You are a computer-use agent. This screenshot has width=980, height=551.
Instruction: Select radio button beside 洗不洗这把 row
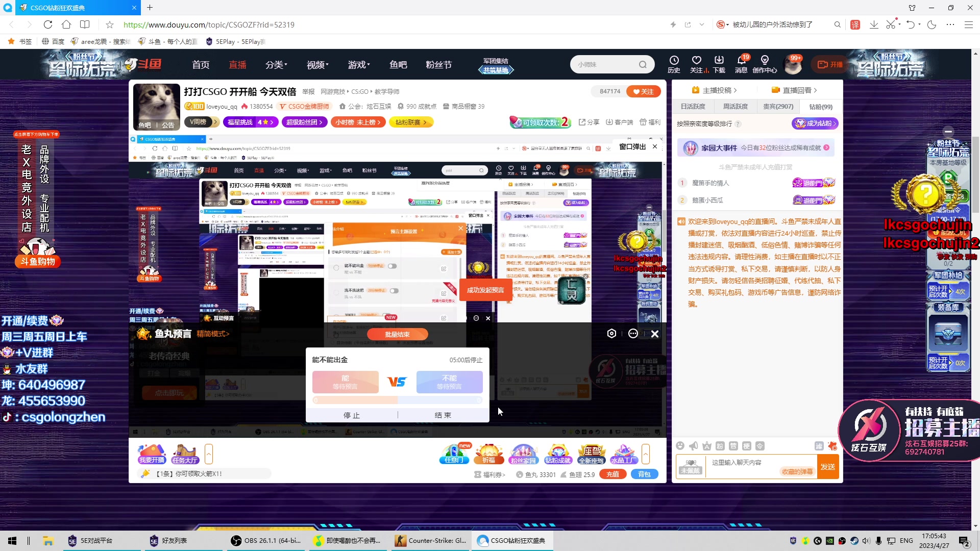point(336,293)
